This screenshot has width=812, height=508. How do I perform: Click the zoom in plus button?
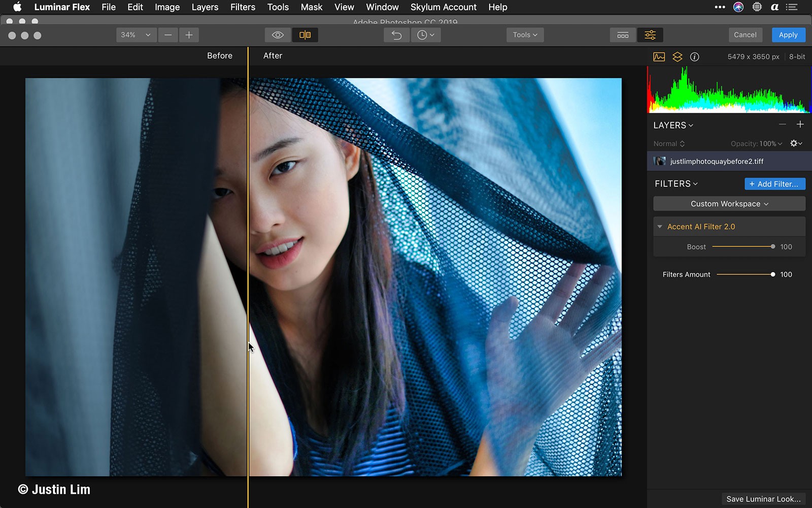click(189, 35)
